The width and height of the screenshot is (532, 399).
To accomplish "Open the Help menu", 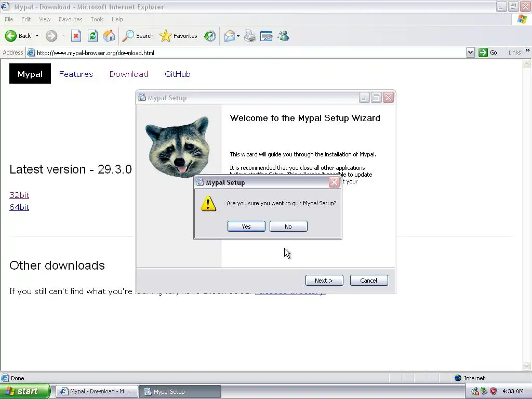I will tap(117, 19).
